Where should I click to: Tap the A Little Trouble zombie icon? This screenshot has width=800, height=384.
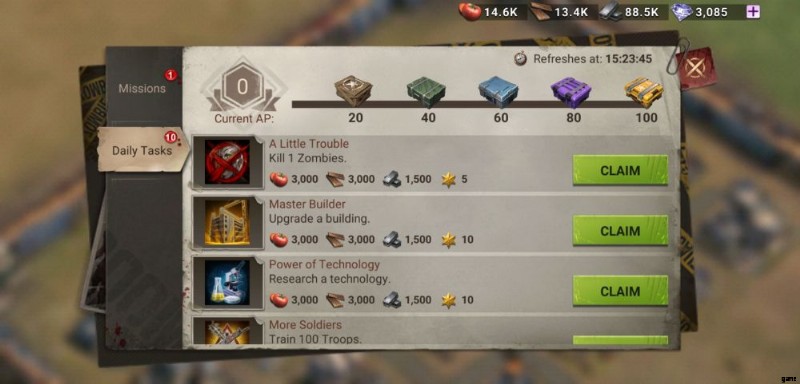coord(228,162)
